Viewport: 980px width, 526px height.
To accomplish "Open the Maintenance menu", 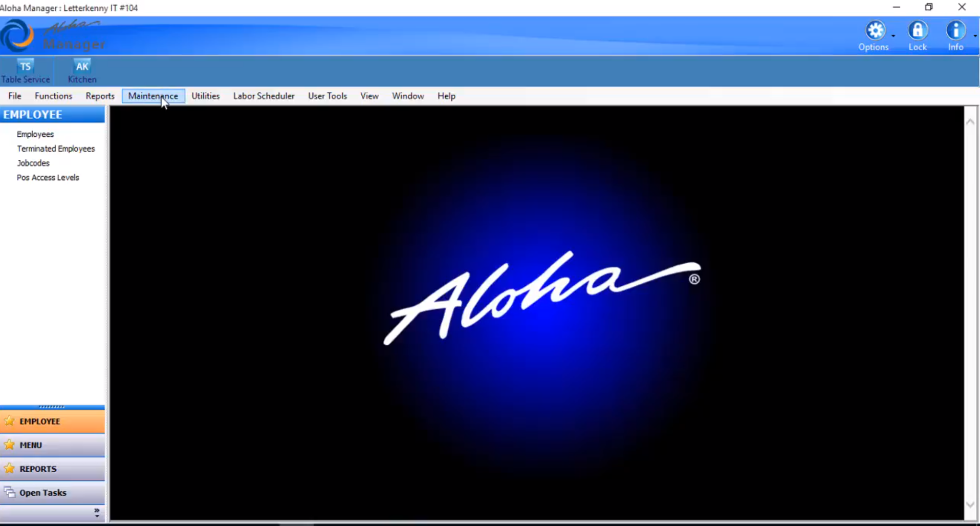I will click(153, 96).
